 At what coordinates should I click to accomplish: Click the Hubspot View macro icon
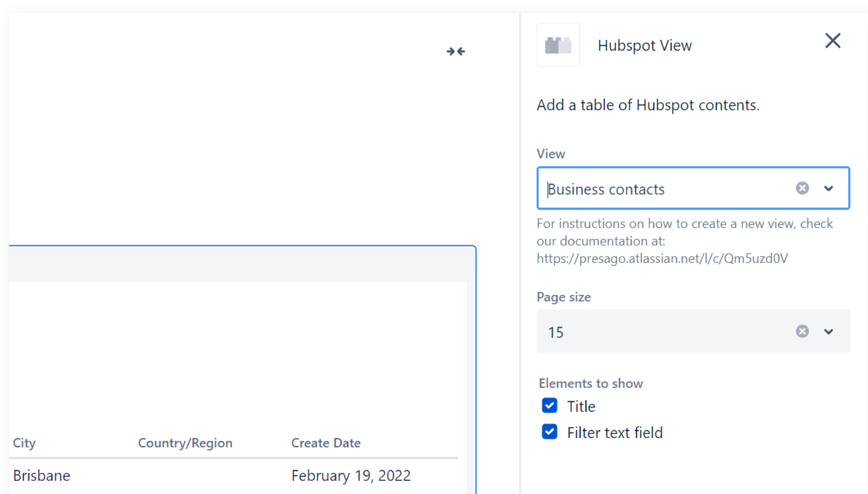coord(558,45)
